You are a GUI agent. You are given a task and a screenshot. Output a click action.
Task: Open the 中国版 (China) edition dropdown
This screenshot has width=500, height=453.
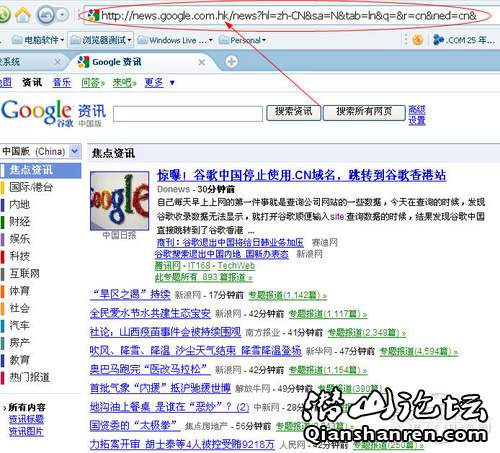point(41,152)
